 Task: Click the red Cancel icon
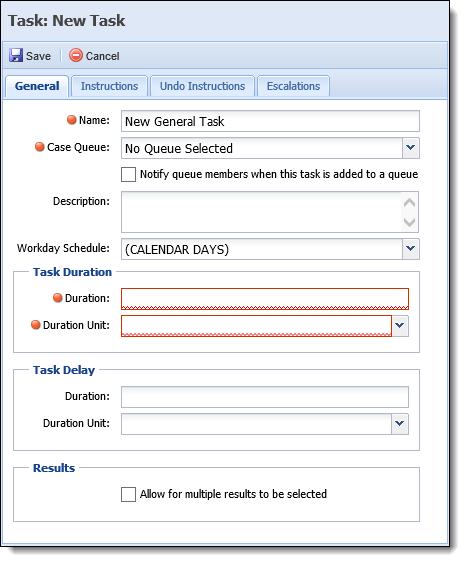pos(76,56)
